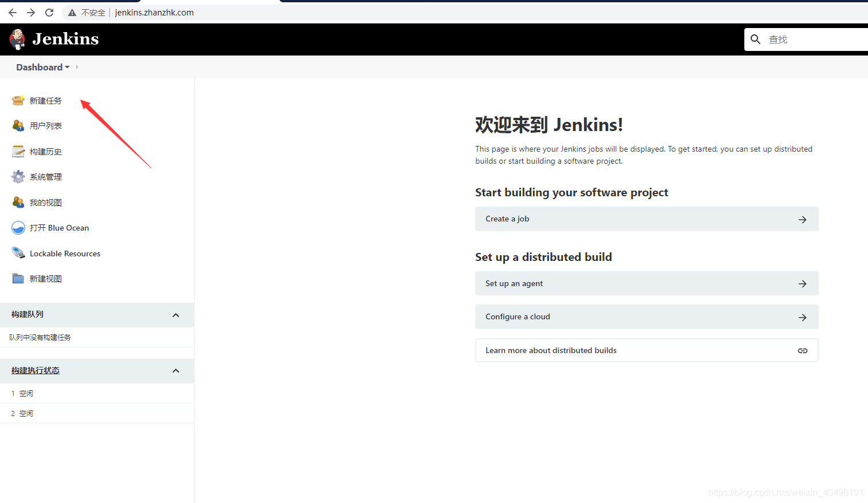This screenshot has width=868, height=503.
Task: Click executor row 1 空闲
Action: tap(97, 394)
